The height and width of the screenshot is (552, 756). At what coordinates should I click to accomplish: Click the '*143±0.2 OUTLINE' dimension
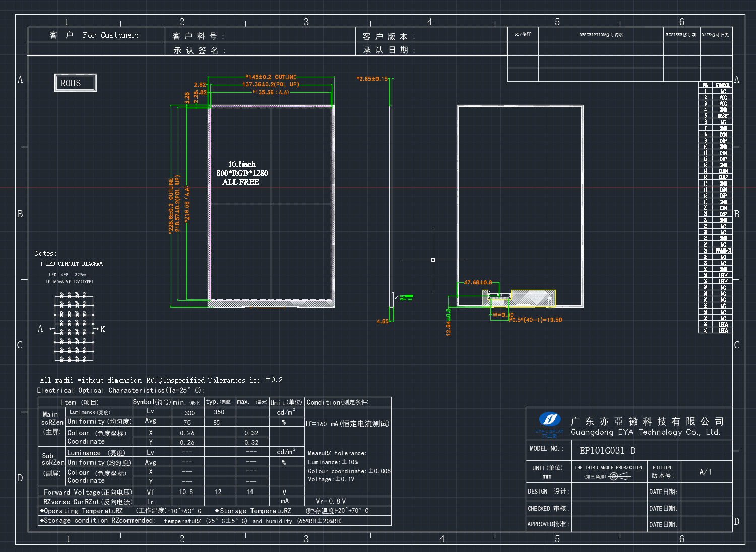271,77
